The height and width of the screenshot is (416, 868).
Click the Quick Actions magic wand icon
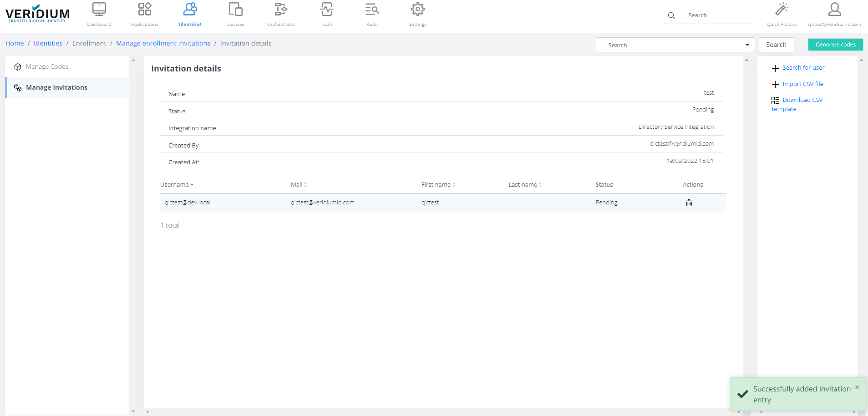click(781, 10)
